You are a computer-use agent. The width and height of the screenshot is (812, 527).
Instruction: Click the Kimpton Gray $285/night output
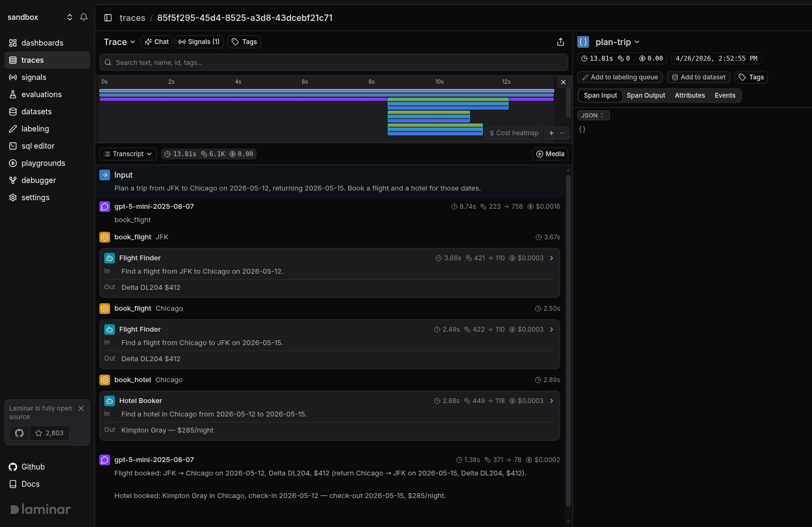[x=168, y=430]
